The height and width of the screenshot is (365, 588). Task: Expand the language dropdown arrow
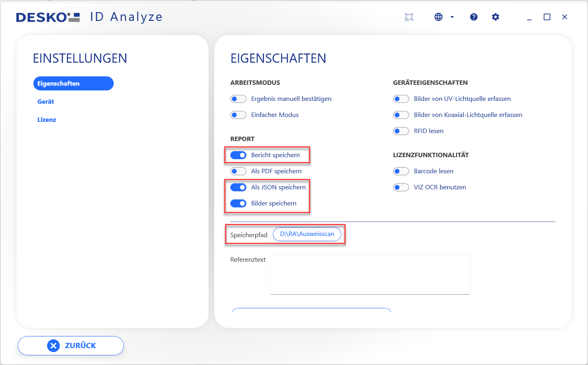tap(452, 17)
